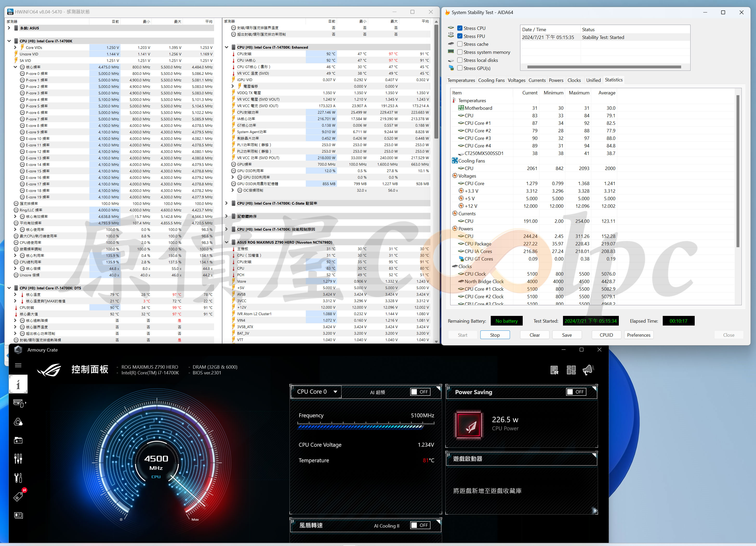Switch to the Unified tab

(593, 80)
